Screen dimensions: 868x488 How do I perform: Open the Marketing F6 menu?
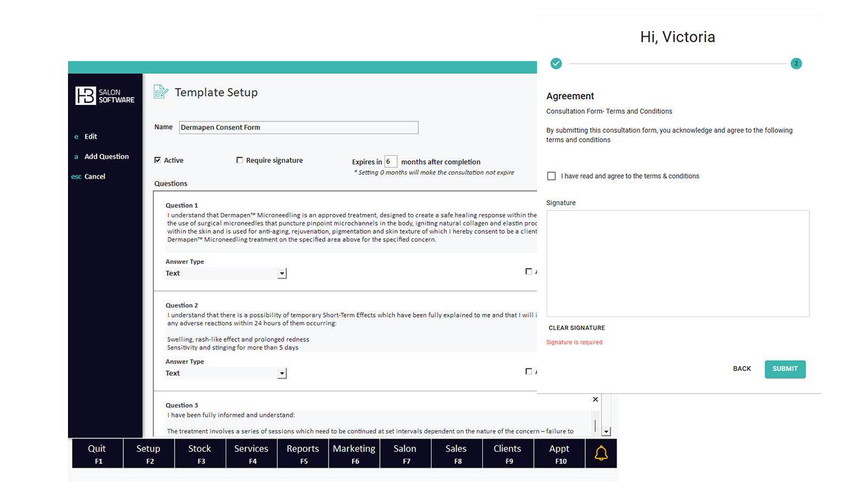[354, 453]
